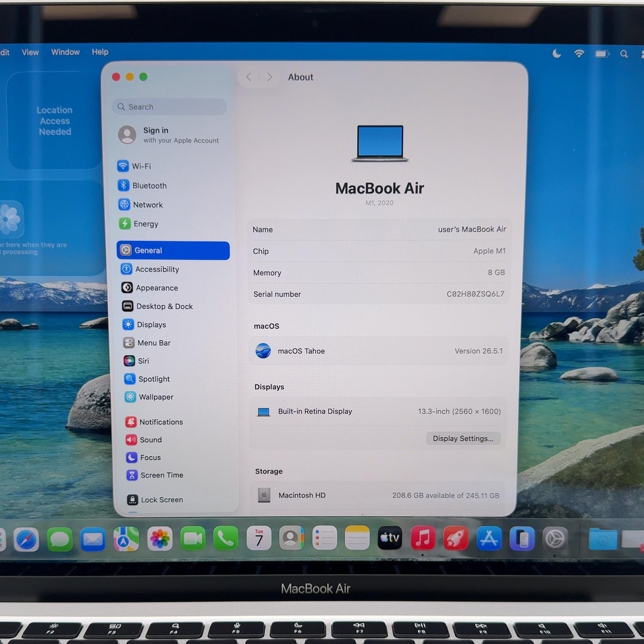Open Bluetooth settings in sidebar

click(x=142, y=185)
